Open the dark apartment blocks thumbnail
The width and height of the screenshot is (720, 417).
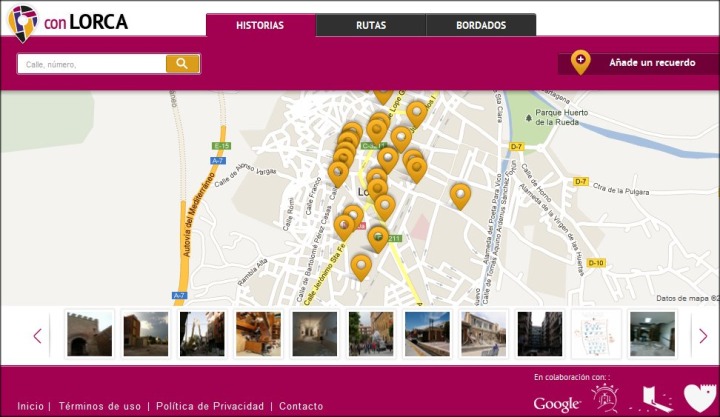[x=540, y=334]
